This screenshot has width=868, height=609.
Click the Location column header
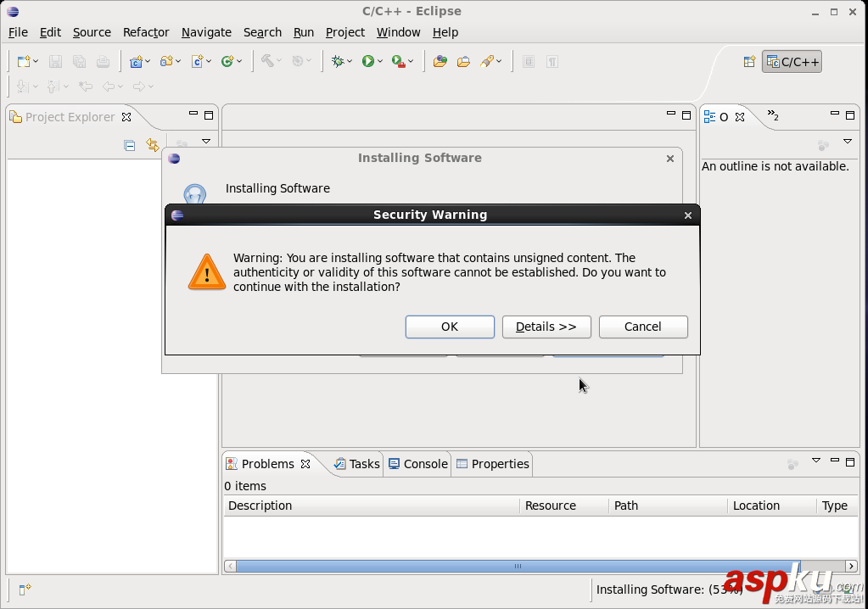(x=771, y=506)
